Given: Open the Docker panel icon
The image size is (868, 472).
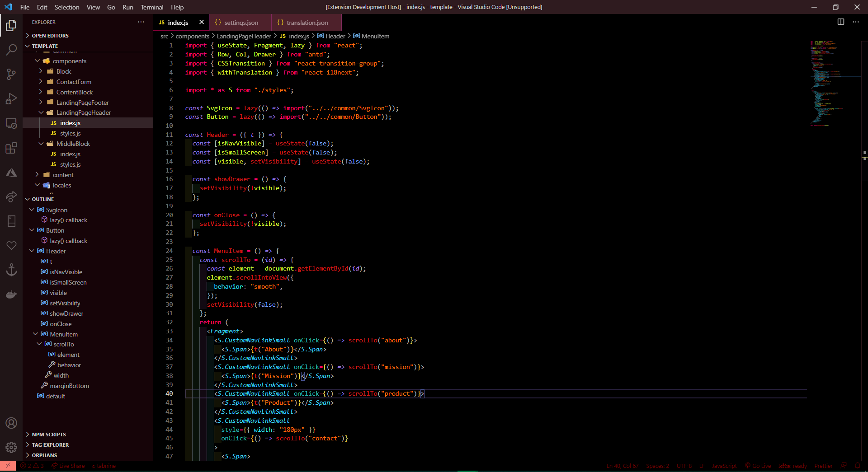Looking at the screenshot, I should click(x=11, y=294).
